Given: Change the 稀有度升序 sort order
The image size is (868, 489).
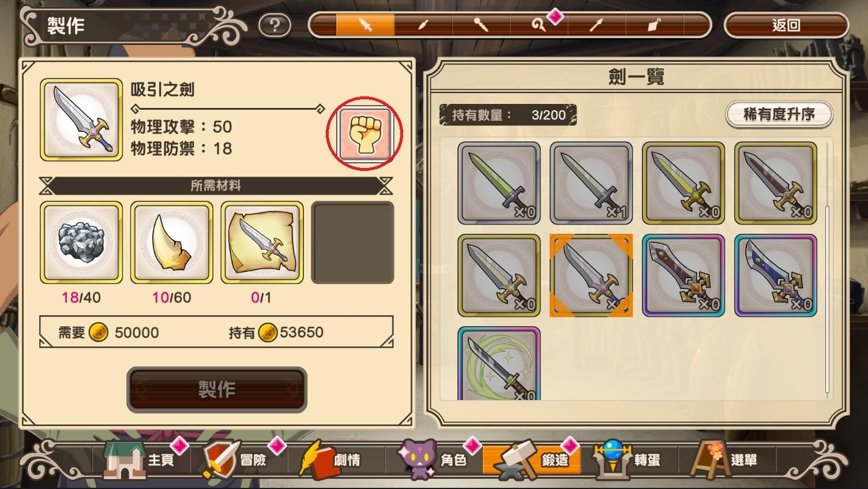Looking at the screenshot, I should tap(779, 114).
